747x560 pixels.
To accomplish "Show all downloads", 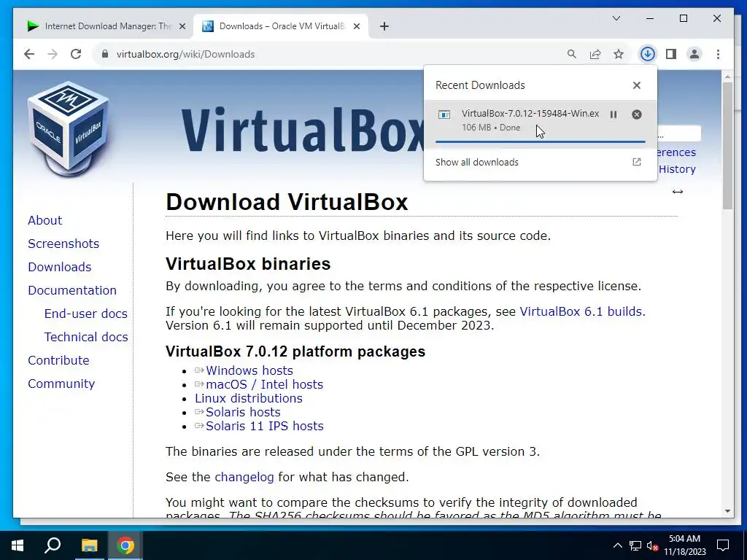I will [x=477, y=163].
